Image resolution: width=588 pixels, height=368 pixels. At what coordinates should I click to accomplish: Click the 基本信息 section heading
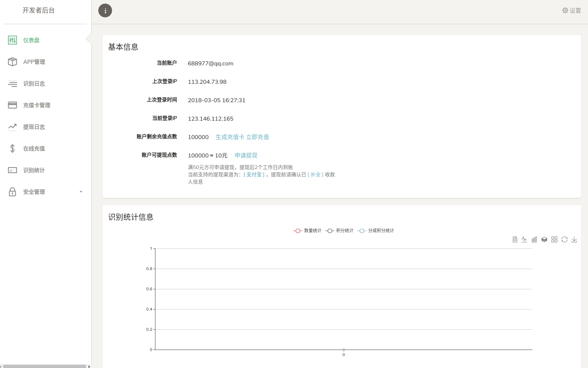[x=123, y=47]
